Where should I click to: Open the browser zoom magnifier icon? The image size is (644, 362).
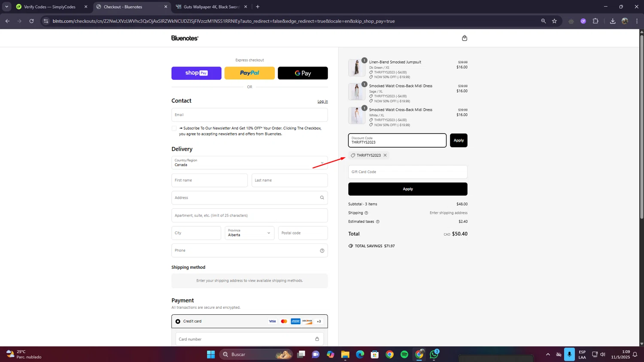[x=543, y=21]
